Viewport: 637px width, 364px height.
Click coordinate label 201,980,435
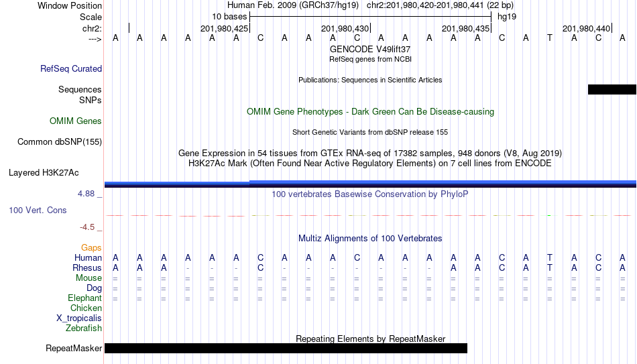[x=465, y=28]
